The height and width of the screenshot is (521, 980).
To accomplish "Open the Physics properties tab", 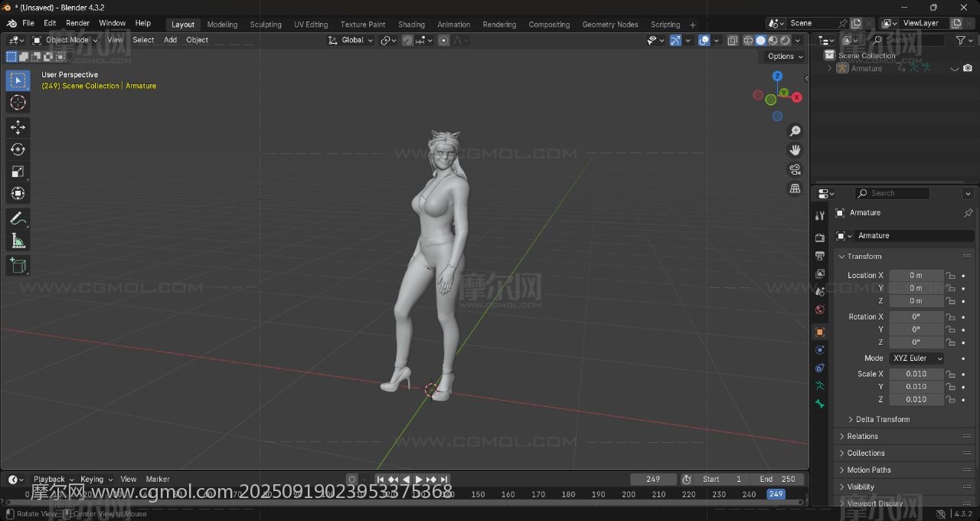I will [x=820, y=349].
